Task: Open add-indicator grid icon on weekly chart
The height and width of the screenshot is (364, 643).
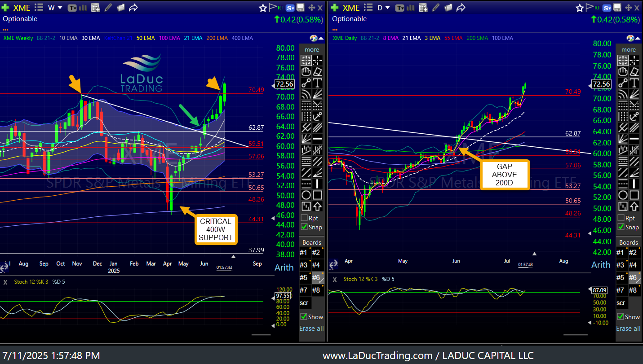Action: pyautogui.click(x=95, y=8)
